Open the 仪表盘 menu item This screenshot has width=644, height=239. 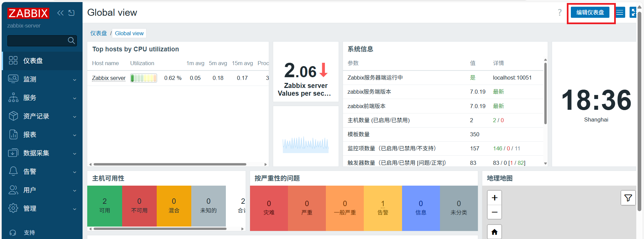[x=42, y=61]
